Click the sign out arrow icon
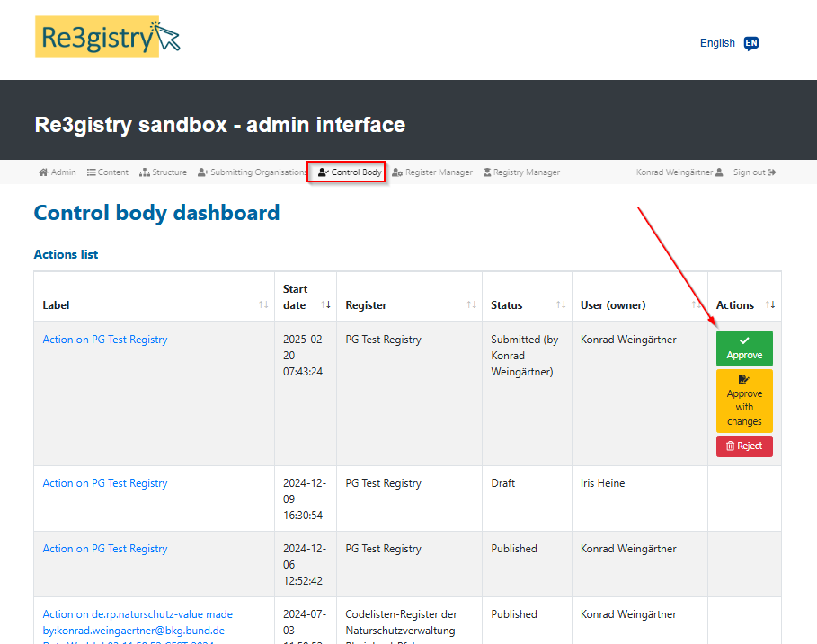The height and width of the screenshot is (644, 817). pos(772,172)
